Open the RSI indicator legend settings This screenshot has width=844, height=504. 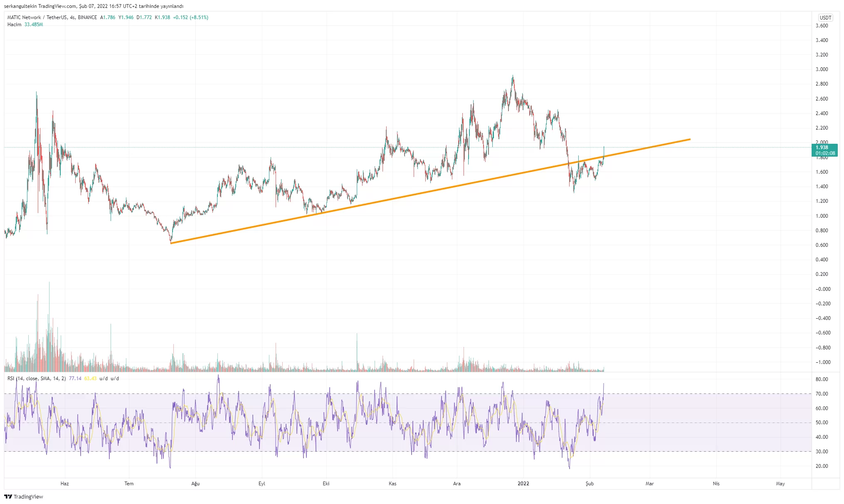tap(37, 379)
